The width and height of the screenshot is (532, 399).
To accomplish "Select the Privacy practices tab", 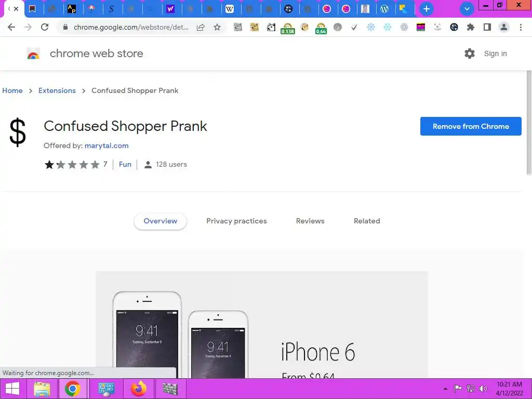I will coord(236,221).
